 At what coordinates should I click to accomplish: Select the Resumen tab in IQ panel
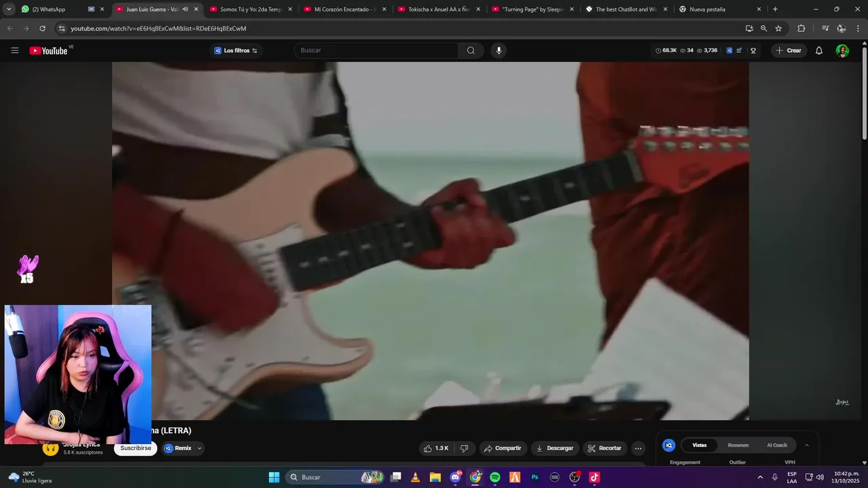(738, 445)
